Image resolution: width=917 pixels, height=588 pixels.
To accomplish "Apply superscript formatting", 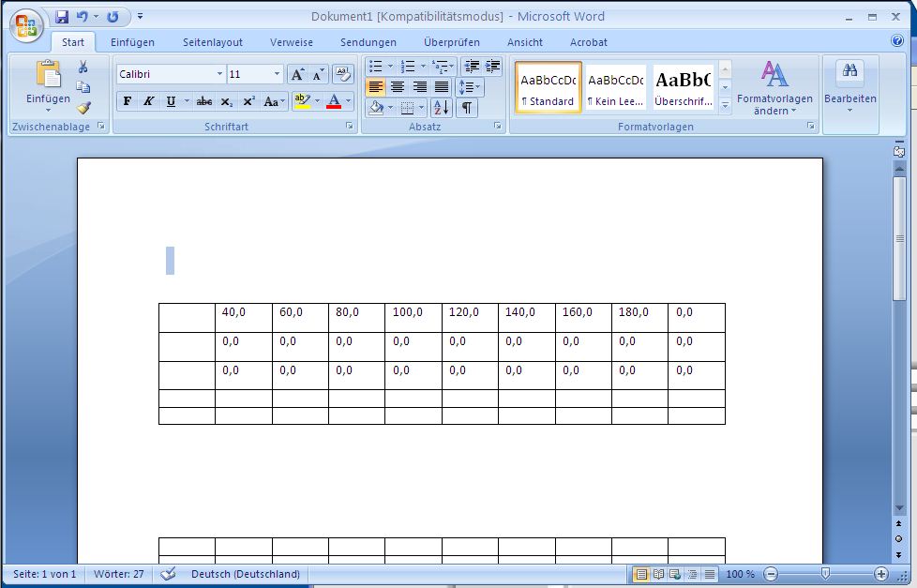I will [x=248, y=101].
